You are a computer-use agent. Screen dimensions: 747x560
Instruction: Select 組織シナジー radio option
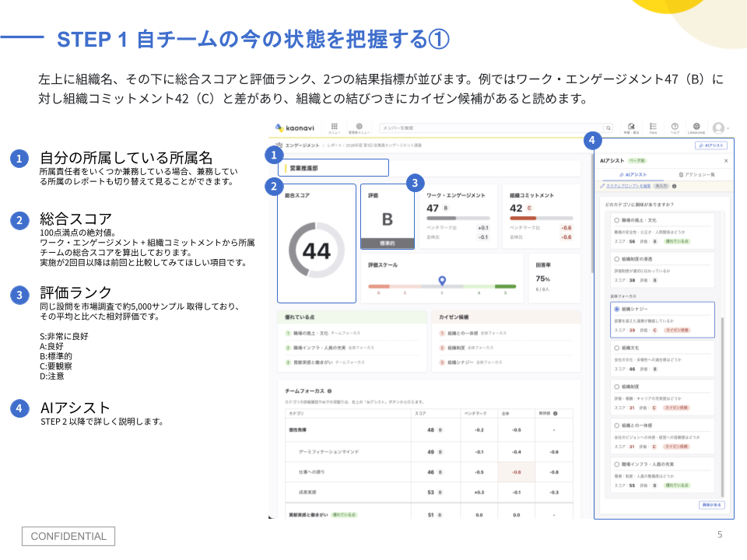click(616, 309)
